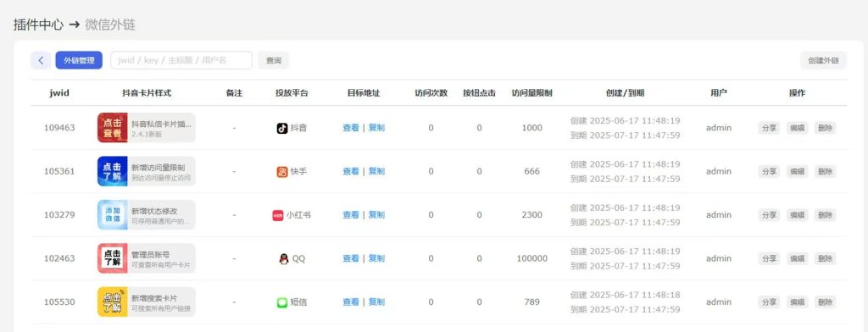868x332 pixels.
Task: Select jwid cell 105530
Action: point(59,302)
